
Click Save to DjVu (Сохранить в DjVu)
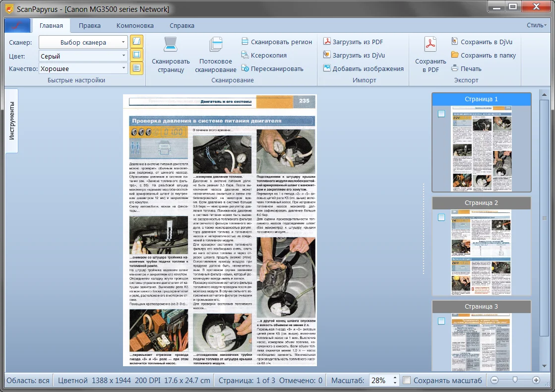point(484,42)
